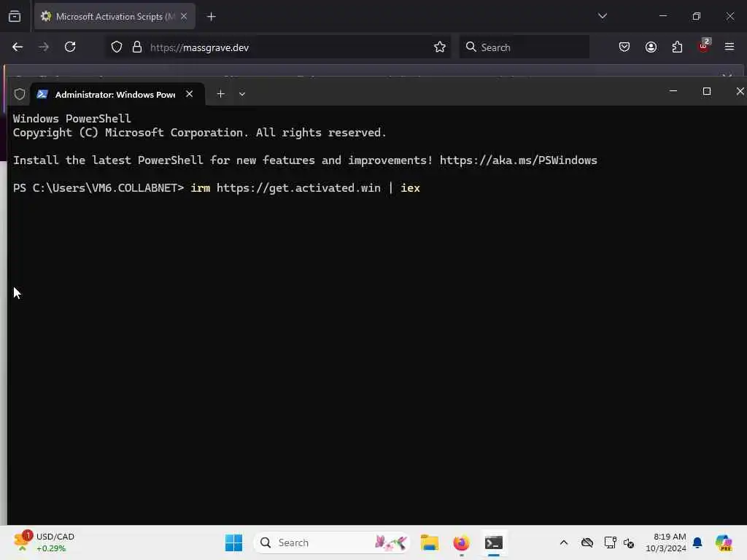This screenshot has height=560, width=747.
Task: Open File Explorer from taskbar
Action: [x=429, y=542]
